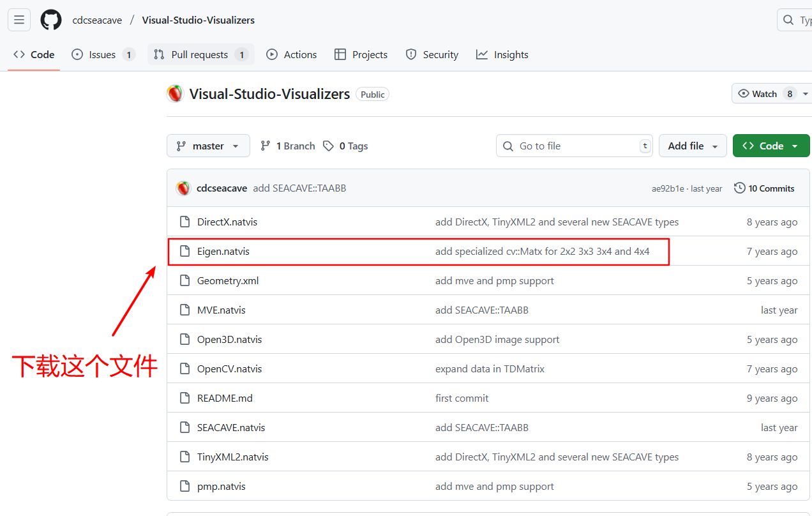Image resolution: width=812 pixels, height=516 pixels.
Task: Click commit message 'expand data in TDMatrix'
Action: point(490,369)
